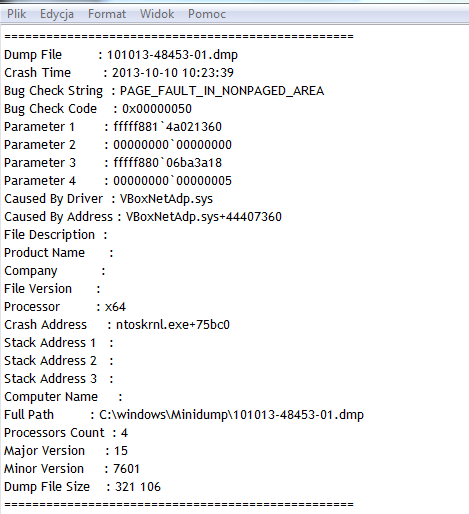This screenshot has height=514, width=469.
Task: Click the Parameter 4 value 00000000`00000005
Action: (x=172, y=181)
